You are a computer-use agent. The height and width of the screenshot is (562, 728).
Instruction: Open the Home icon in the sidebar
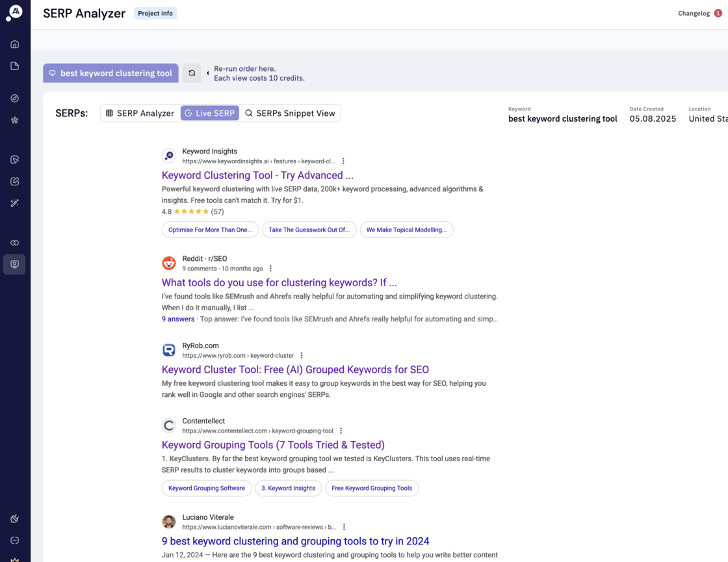[15, 44]
